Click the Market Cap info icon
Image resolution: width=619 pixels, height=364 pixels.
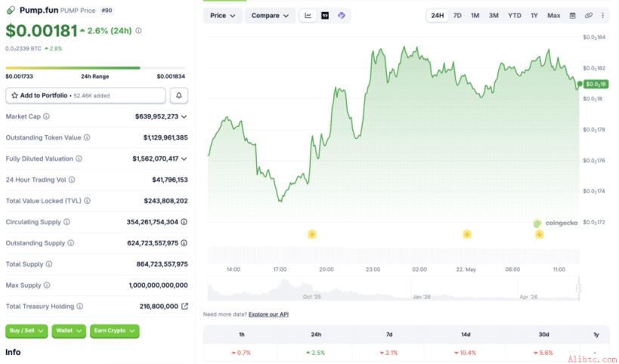pos(46,116)
